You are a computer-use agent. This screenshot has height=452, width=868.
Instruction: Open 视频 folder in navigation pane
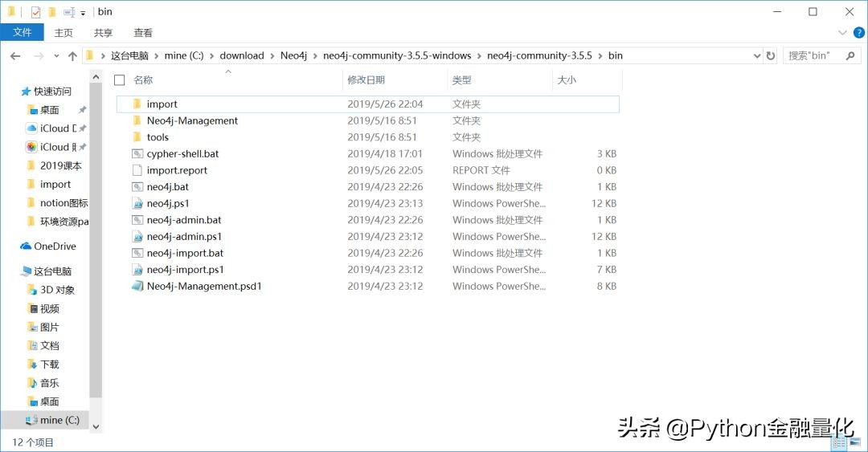pos(43,309)
